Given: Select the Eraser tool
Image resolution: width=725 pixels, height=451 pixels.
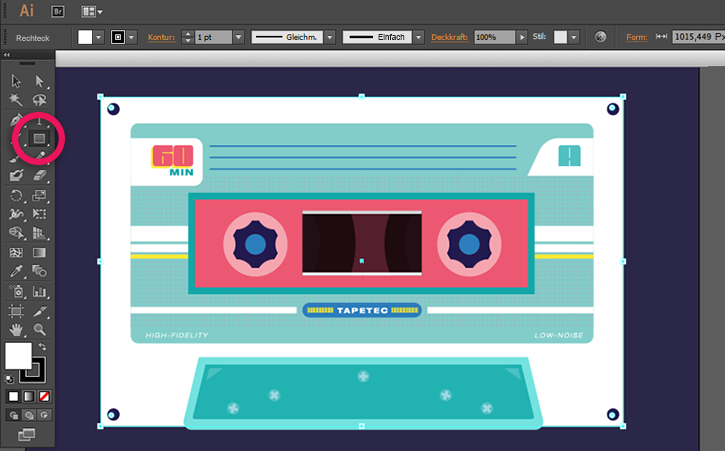Looking at the screenshot, I should (x=40, y=175).
